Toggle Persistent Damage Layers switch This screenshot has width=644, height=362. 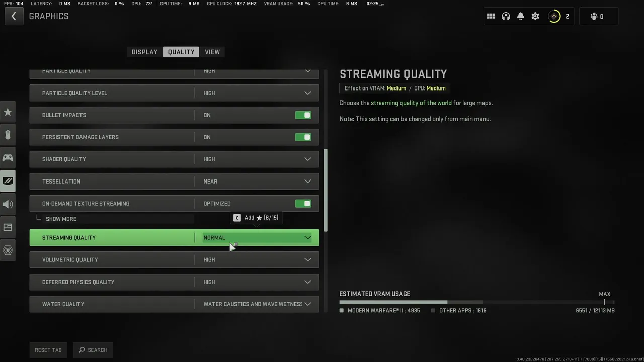(x=303, y=137)
